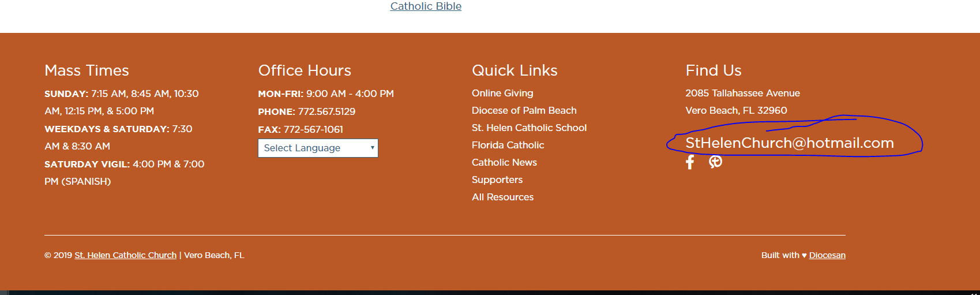Click the Select Language dropdown arrow
The width and height of the screenshot is (980, 295).
(373, 148)
